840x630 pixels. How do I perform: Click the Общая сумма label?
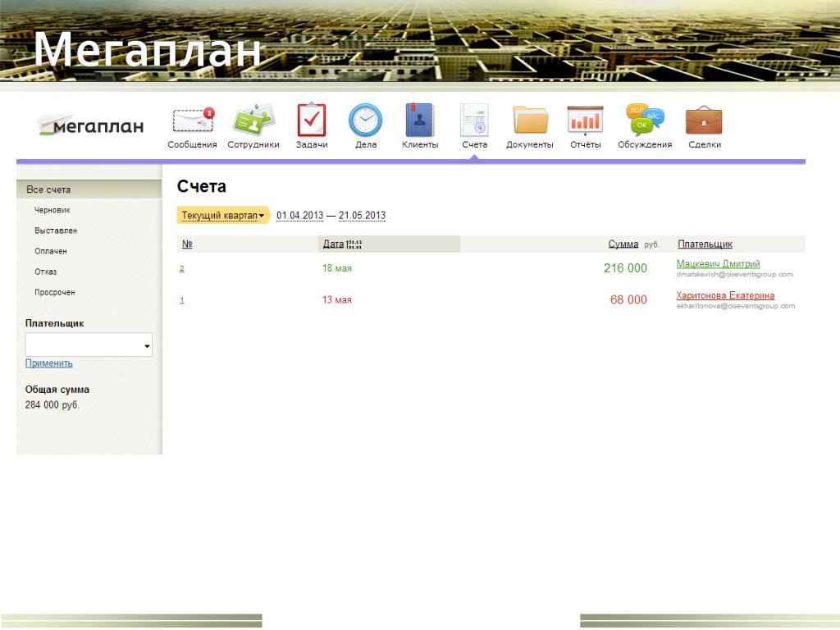pos(57,390)
